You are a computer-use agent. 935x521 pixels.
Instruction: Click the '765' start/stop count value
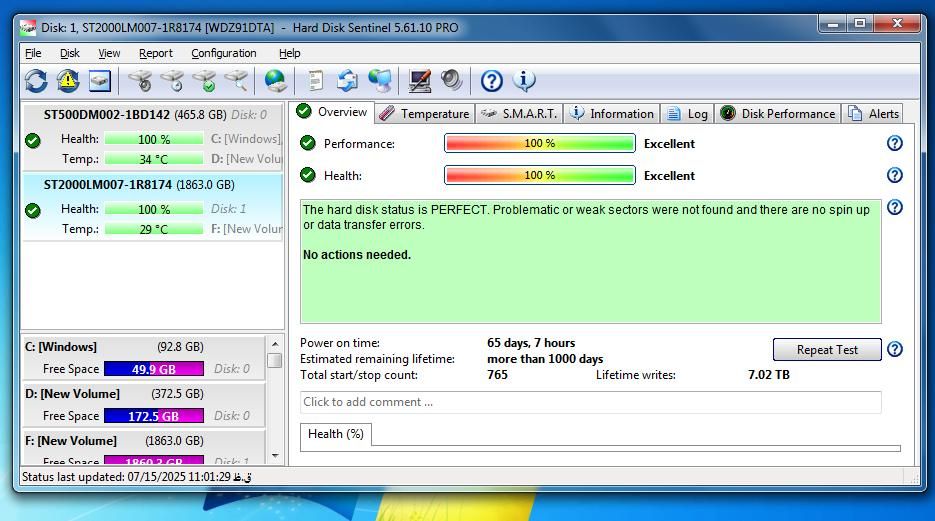coord(497,375)
